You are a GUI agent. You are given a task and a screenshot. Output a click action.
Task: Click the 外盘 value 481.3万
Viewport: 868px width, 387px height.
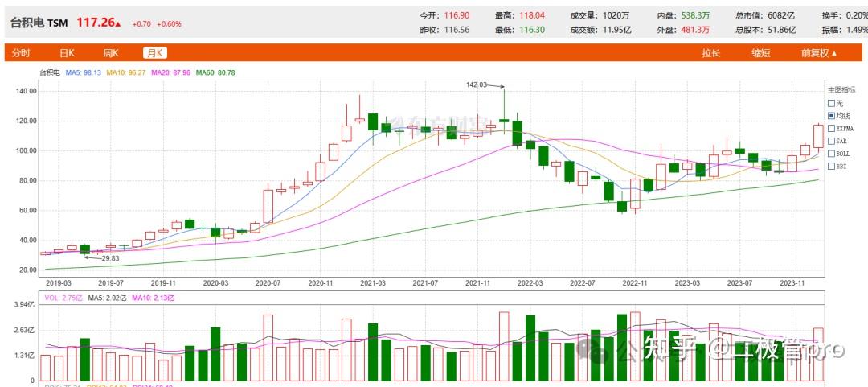point(695,30)
